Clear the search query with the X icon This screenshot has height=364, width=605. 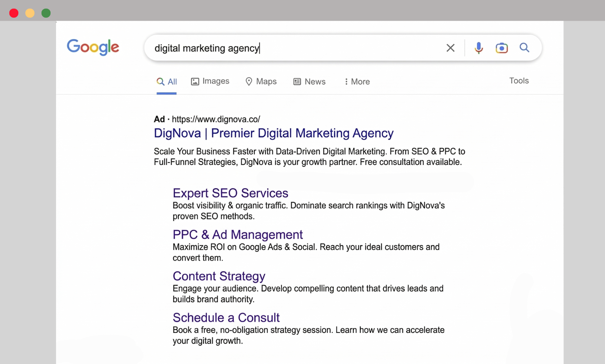click(450, 48)
